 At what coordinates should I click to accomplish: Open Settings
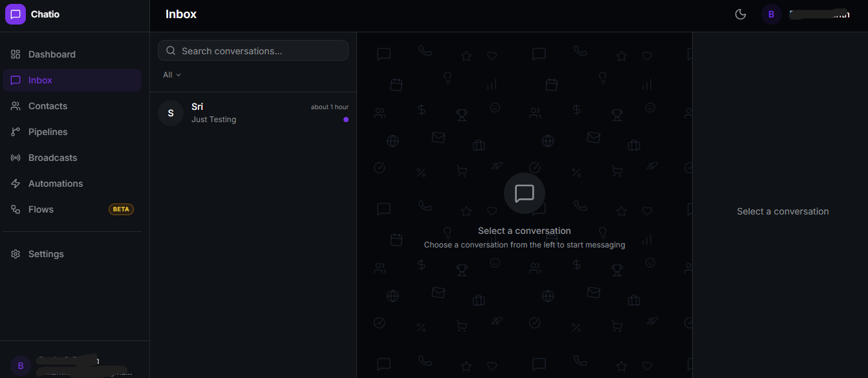pyautogui.click(x=72, y=254)
